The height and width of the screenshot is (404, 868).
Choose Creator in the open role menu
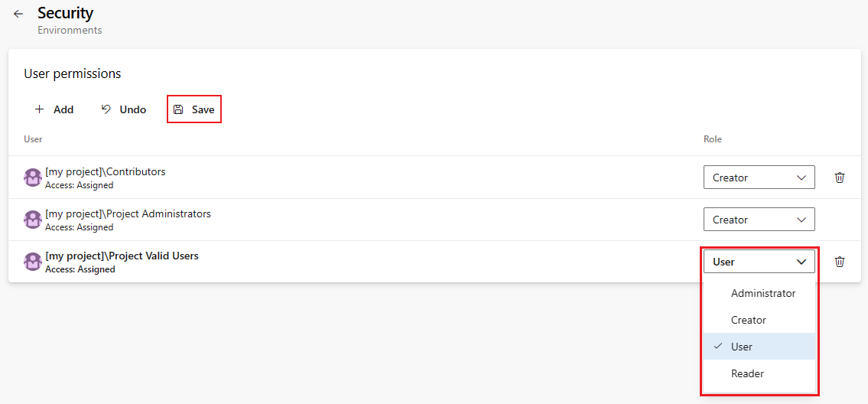click(748, 320)
